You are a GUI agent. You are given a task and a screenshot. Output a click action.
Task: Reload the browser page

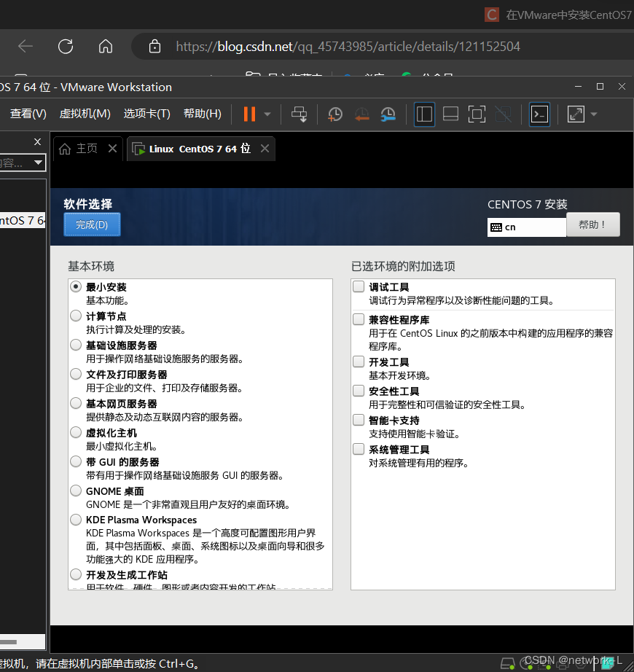click(x=66, y=47)
